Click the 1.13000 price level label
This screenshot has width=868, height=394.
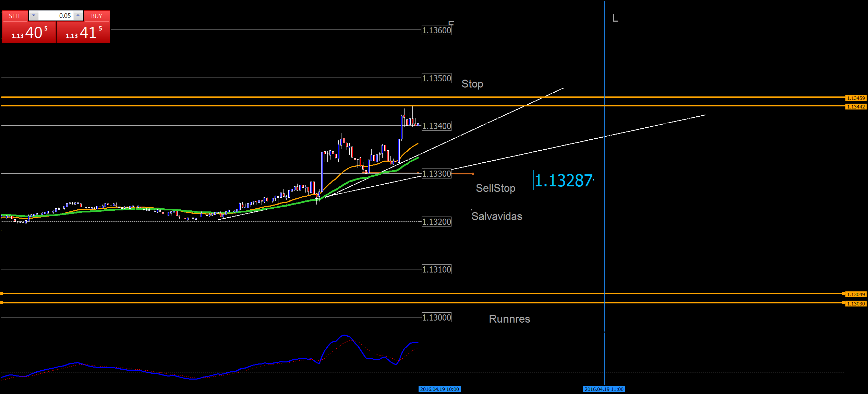click(436, 317)
